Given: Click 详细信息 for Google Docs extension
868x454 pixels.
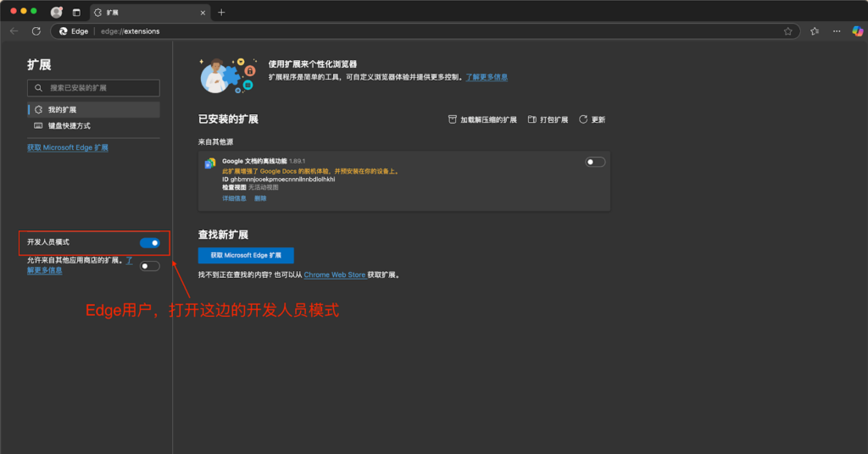Looking at the screenshot, I should (234, 198).
